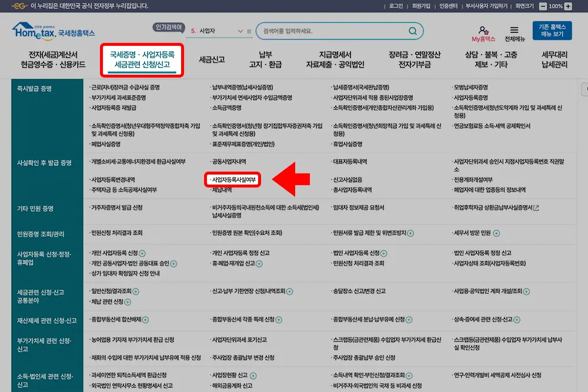This screenshot has width=588, height=392.
Task: Click the 기존 홈택스 메뉴 보기 button
Action: click(552, 29)
